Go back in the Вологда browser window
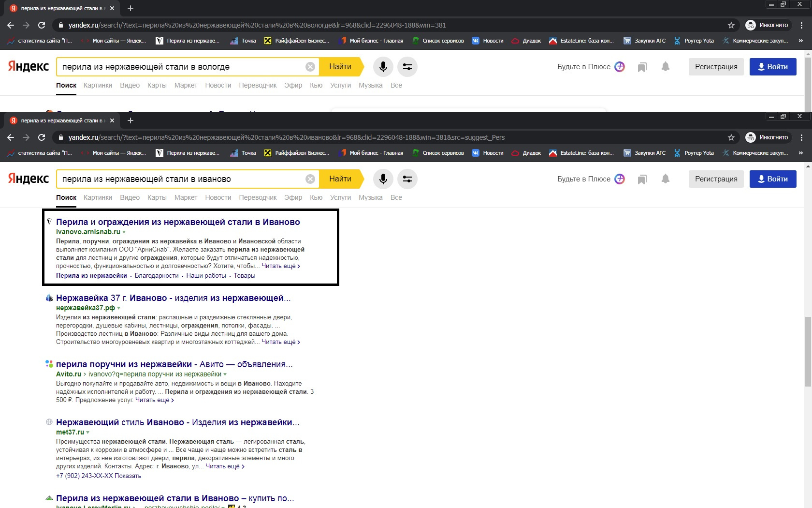Viewport: 812px width, 508px height. [11, 25]
